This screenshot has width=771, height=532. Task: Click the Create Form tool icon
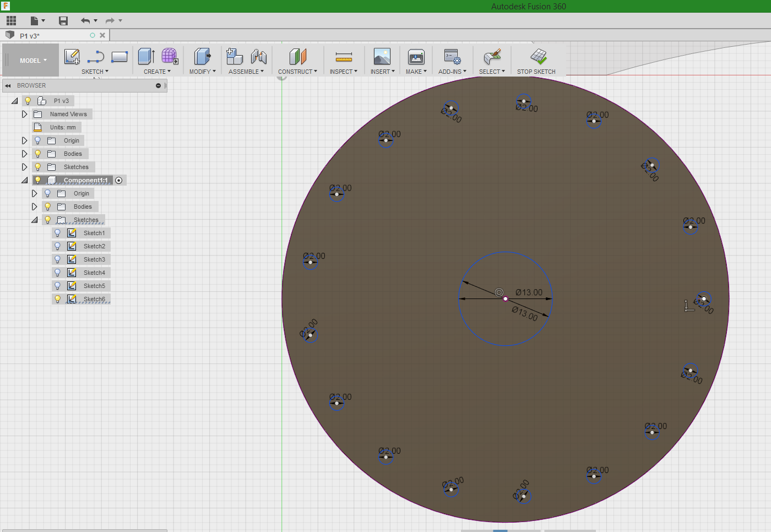(x=170, y=57)
